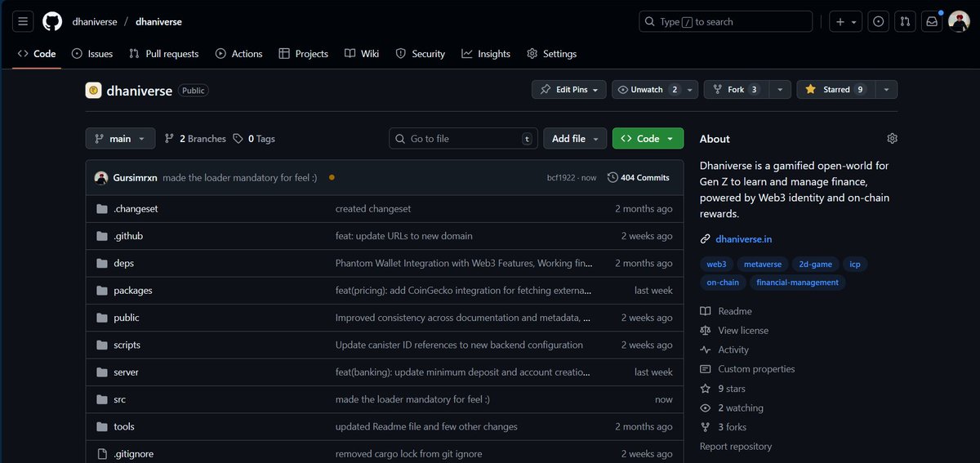Open commit bcf1922 hash link
Screen dimensions: 980x463
(x=562, y=177)
